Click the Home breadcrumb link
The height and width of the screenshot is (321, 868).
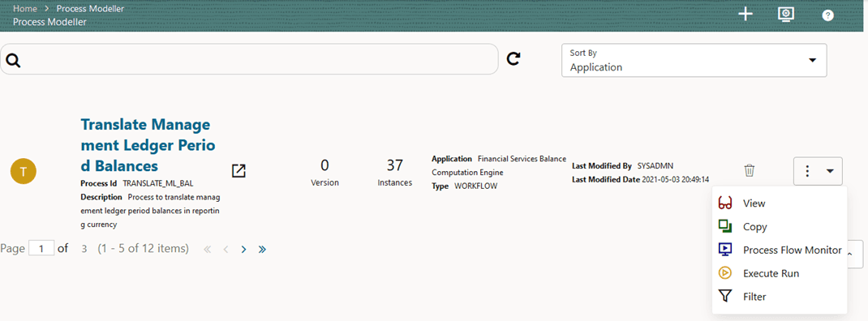[24, 9]
